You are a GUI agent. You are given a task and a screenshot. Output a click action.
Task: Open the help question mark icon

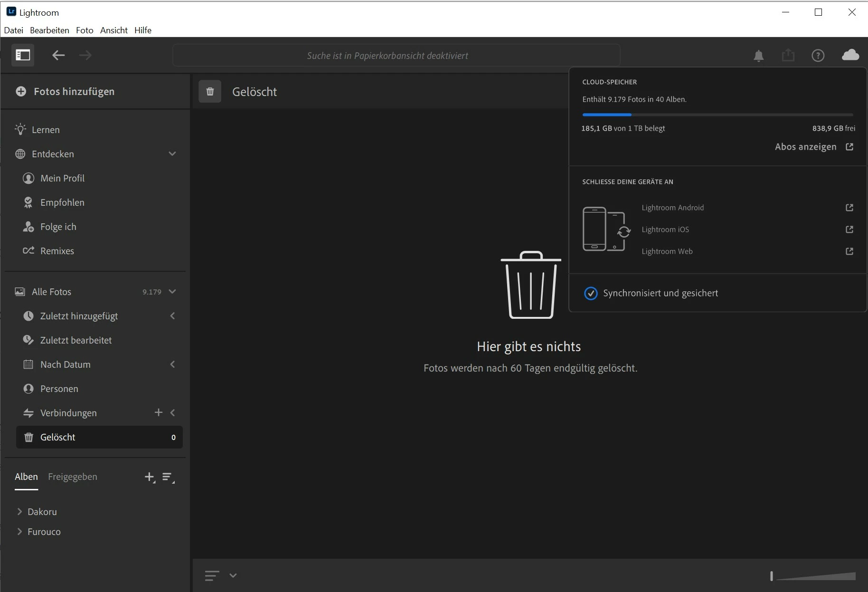coord(818,56)
